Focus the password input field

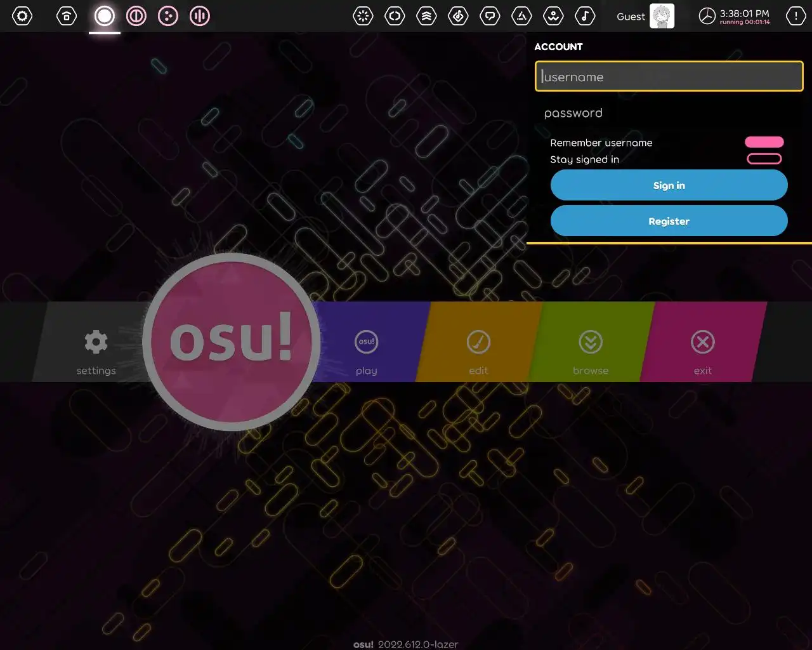coord(669,113)
